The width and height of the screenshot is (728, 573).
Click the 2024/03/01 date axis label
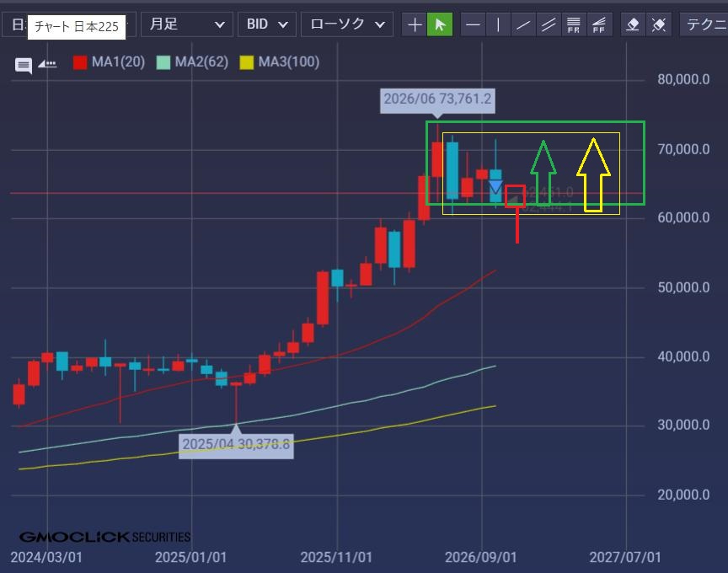point(46,557)
